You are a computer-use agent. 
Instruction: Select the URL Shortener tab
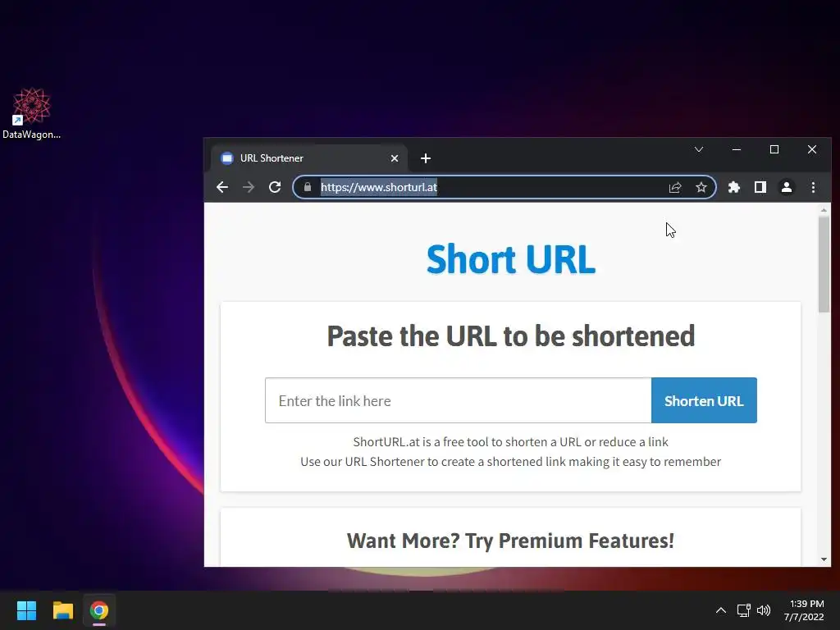pyautogui.click(x=308, y=158)
